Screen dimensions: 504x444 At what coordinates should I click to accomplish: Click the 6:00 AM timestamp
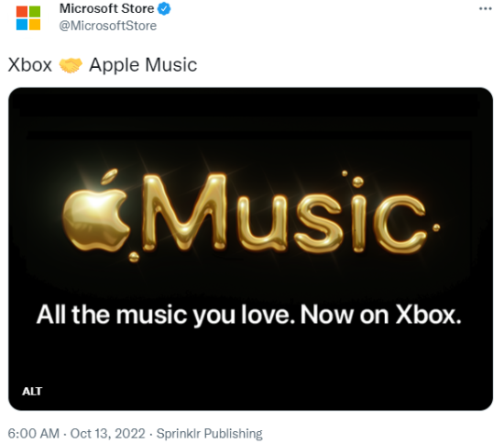[33, 434]
